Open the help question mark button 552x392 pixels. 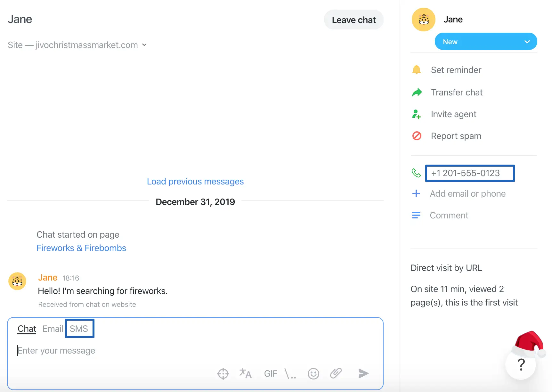(521, 364)
